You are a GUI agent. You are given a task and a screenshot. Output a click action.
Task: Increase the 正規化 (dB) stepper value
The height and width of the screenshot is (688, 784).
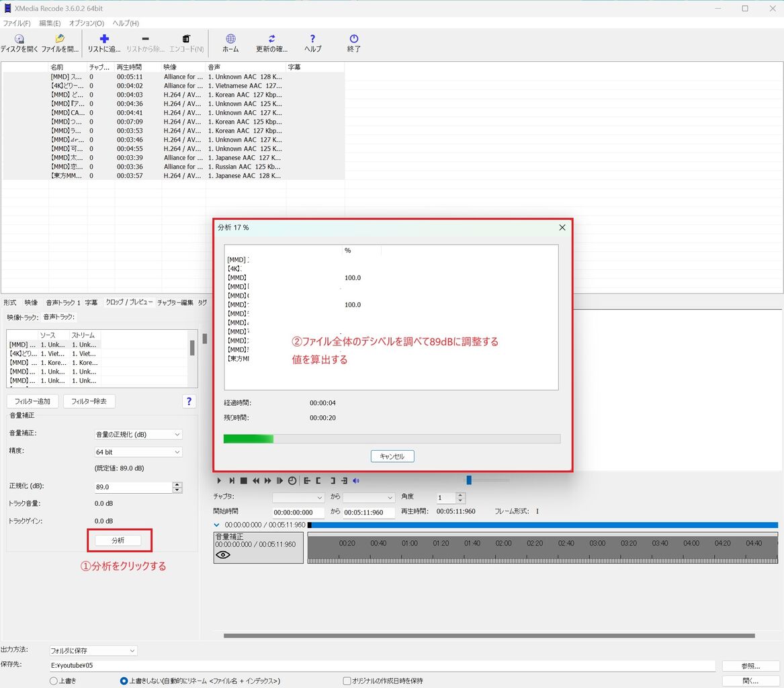tap(177, 484)
